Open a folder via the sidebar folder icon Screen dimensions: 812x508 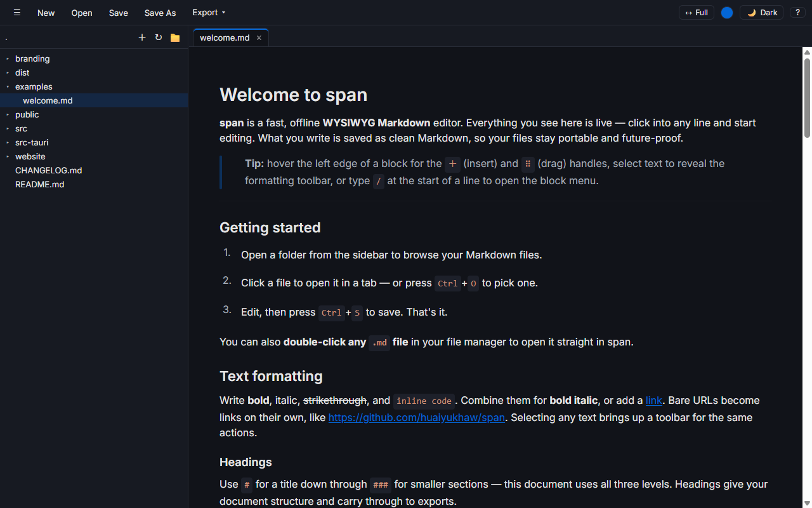click(175, 37)
